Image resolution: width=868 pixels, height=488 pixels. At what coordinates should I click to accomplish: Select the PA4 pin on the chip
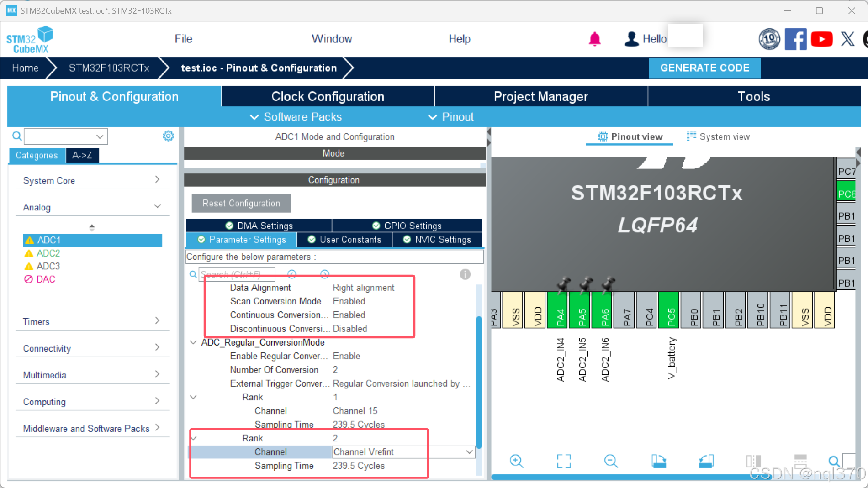tap(557, 310)
